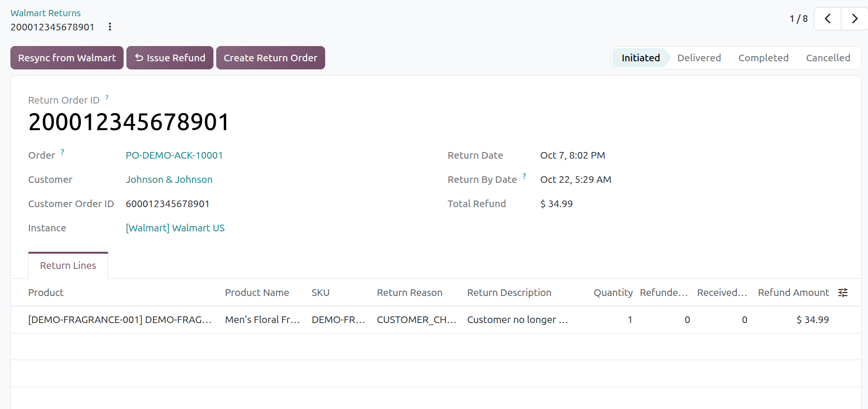
Task: Click Resync from Walmart button
Action: pyautogui.click(x=67, y=57)
